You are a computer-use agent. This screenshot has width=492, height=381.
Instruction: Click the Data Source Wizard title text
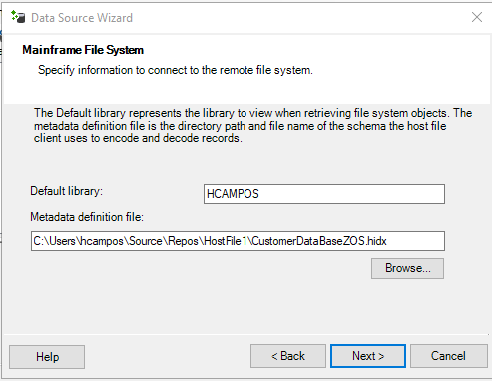coord(82,18)
